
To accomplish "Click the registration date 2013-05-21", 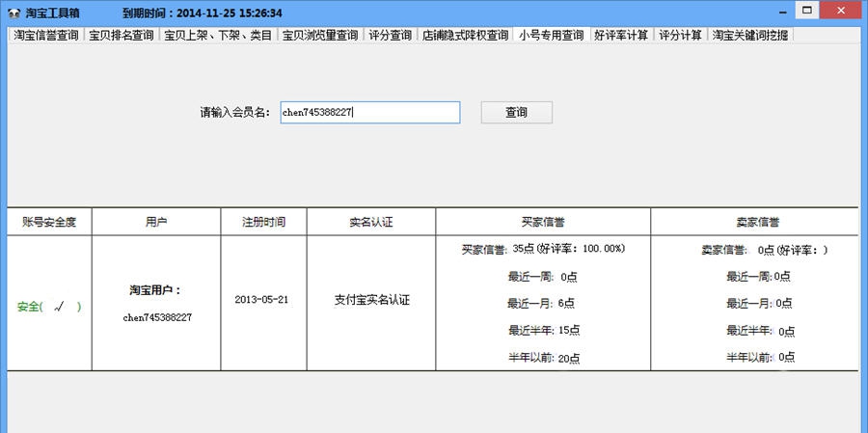I will (x=261, y=300).
